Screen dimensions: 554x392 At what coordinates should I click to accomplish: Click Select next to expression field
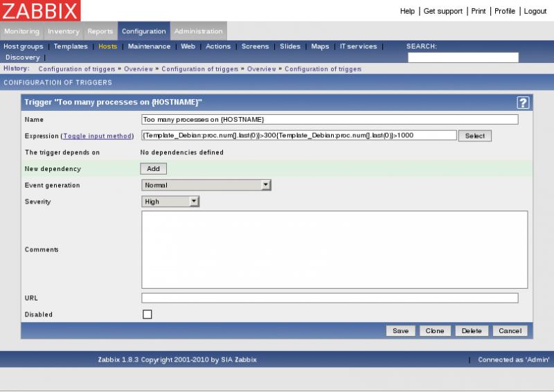click(474, 136)
